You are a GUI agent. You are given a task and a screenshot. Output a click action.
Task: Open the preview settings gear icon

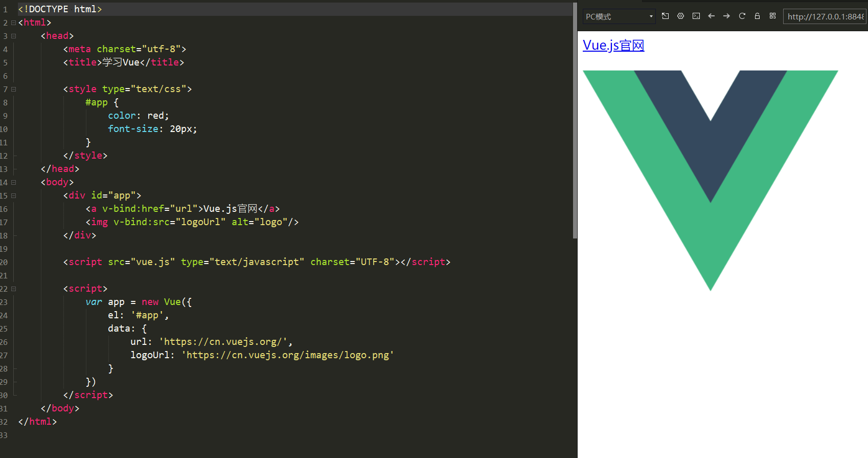point(680,16)
